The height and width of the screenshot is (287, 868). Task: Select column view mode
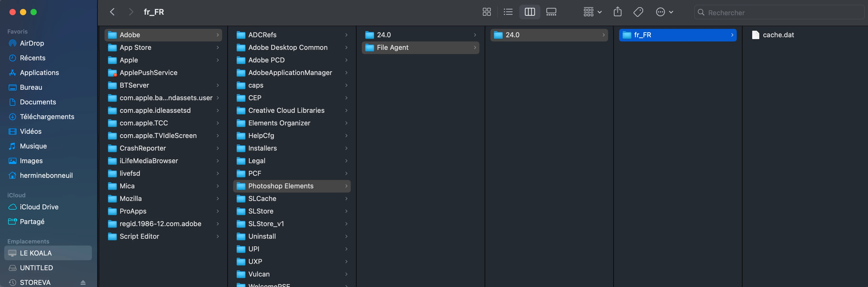(x=529, y=12)
